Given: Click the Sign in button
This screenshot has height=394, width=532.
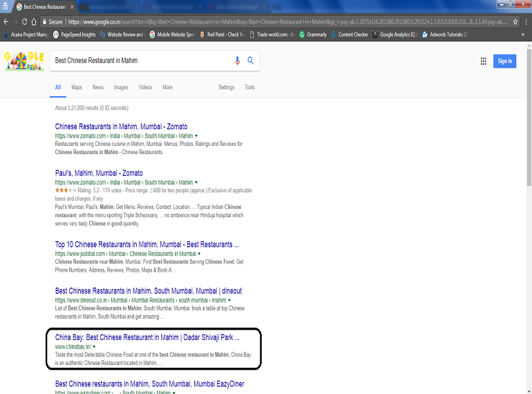Looking at the screenshot, I should coord(504,61).
